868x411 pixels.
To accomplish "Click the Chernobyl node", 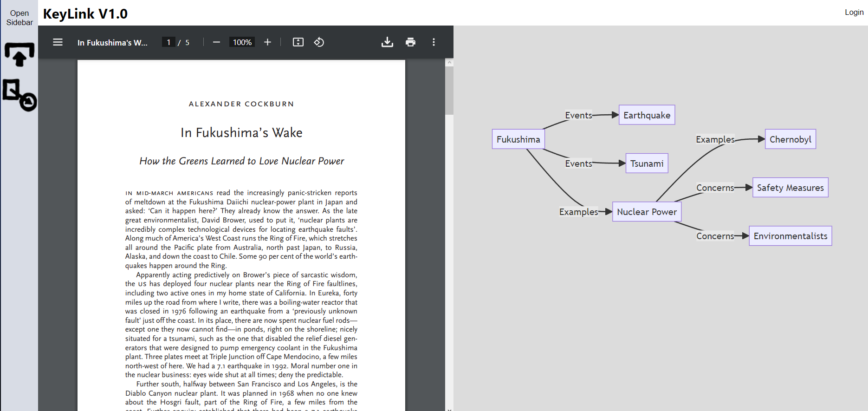I will click(x=790, y=139).
